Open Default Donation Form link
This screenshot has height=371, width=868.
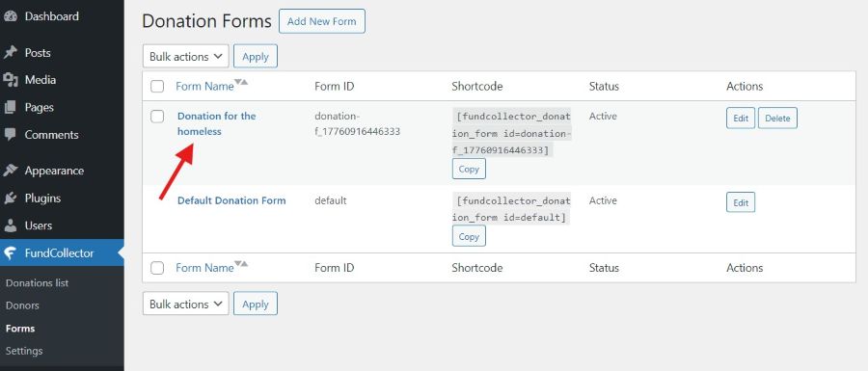tap(231, 200)
